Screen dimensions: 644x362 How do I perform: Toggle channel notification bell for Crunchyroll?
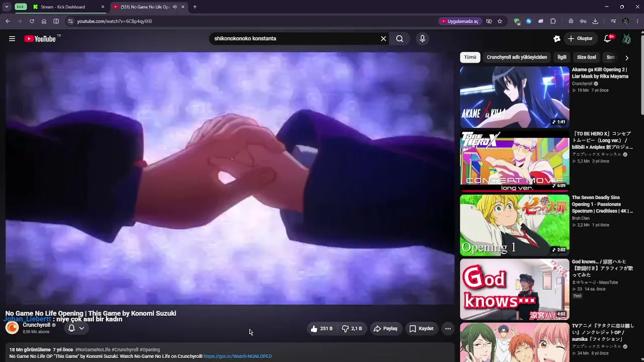pos(71,328)
